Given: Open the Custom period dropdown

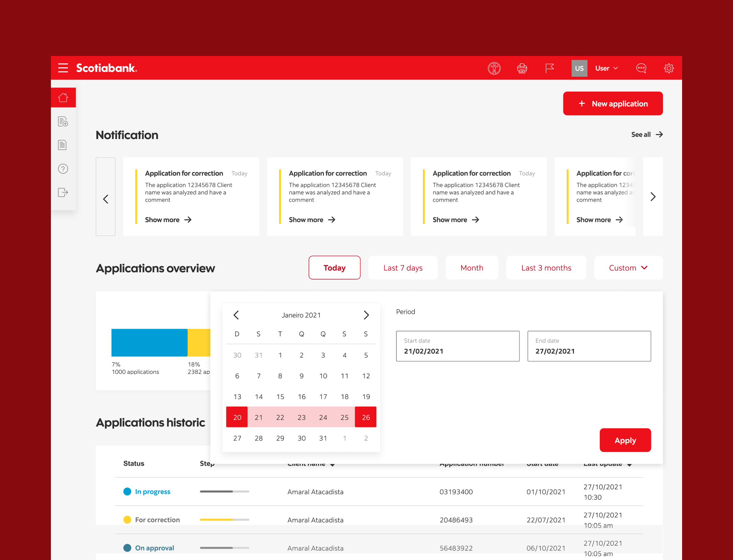Looking at the screenshot, I should (x=628, y=268).
